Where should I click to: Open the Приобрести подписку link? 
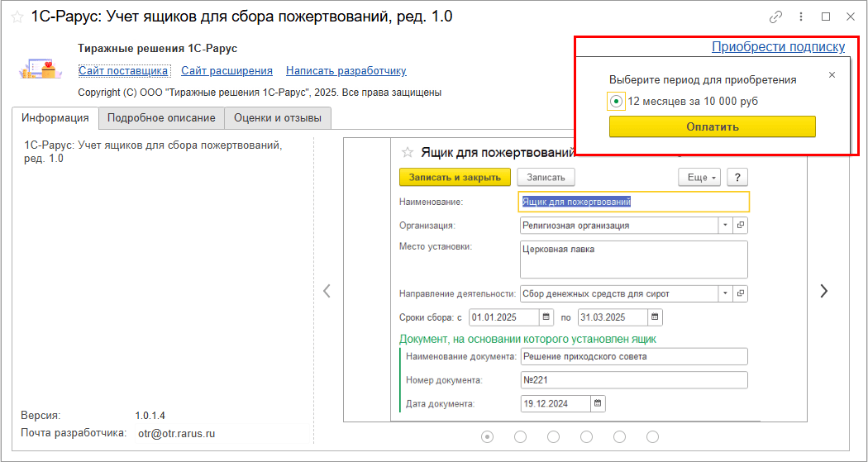pos(779,47)
